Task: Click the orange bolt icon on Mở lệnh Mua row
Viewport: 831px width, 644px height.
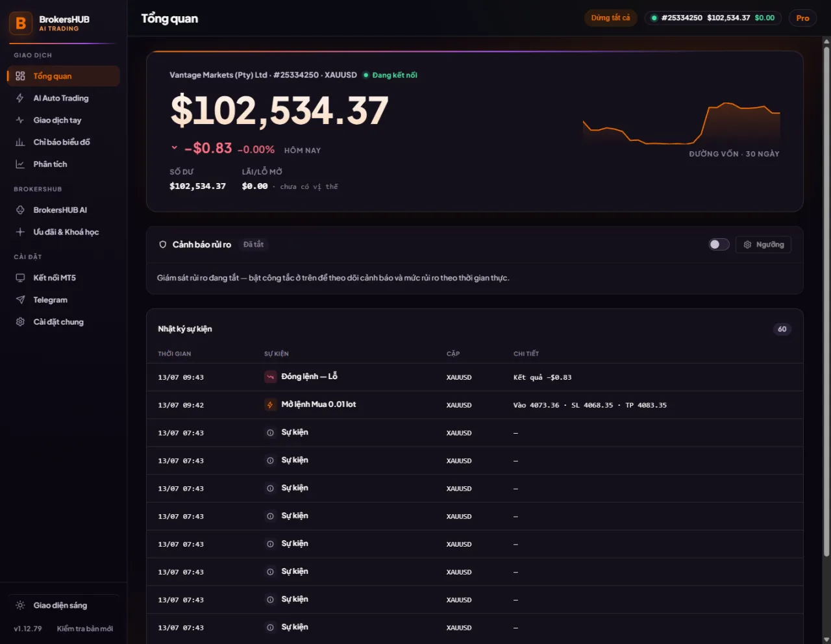Action: (x=270, y=405)
